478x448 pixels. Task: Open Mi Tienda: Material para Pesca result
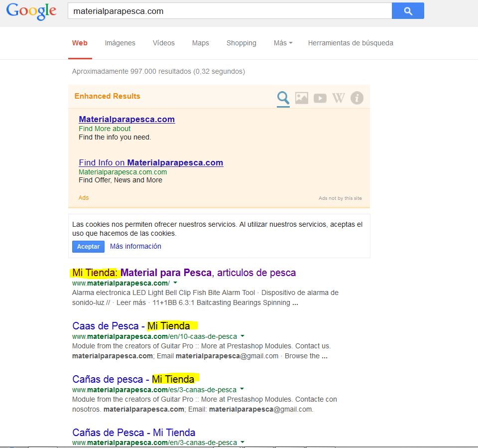click(x=184, y=273)
